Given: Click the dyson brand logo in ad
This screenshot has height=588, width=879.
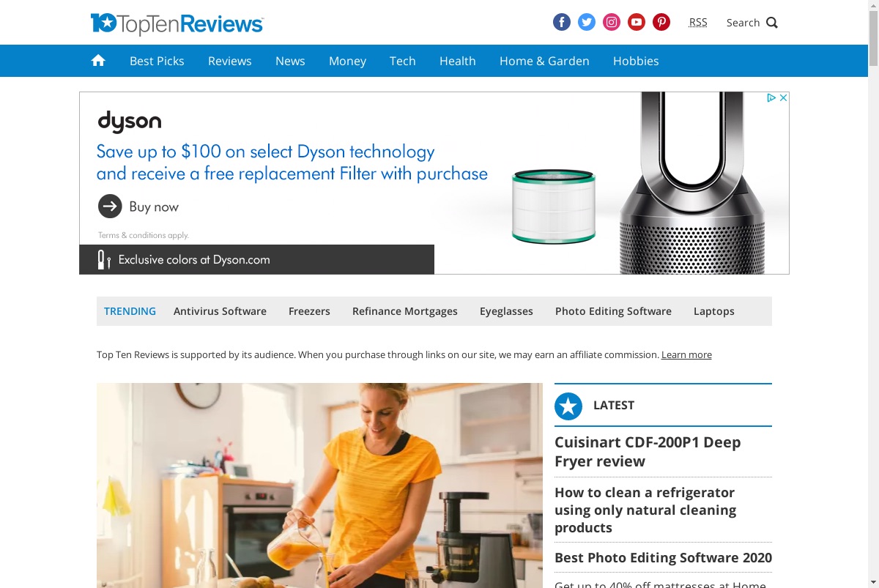Looking at the screenshot, I should tap(129, 121).
